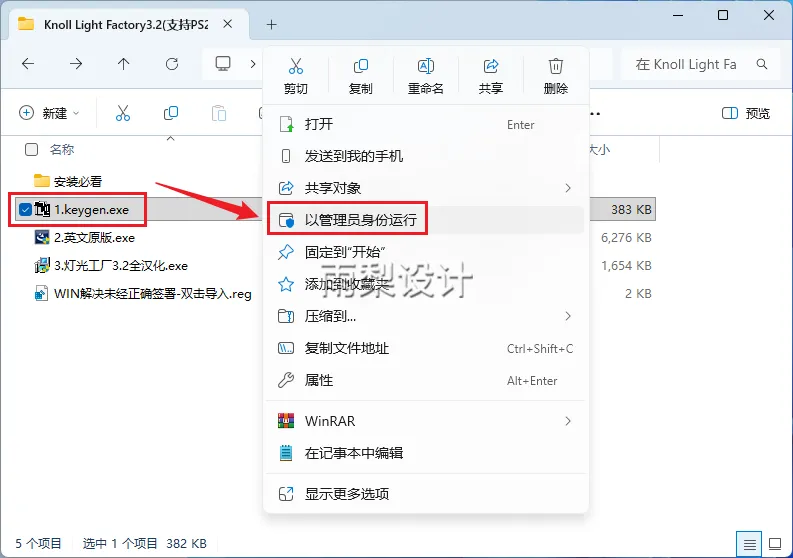Image resolution: width=793 pixels, height=558 pixels.
Task: Click the toolbar more options ellipsis
Action: 595,113
